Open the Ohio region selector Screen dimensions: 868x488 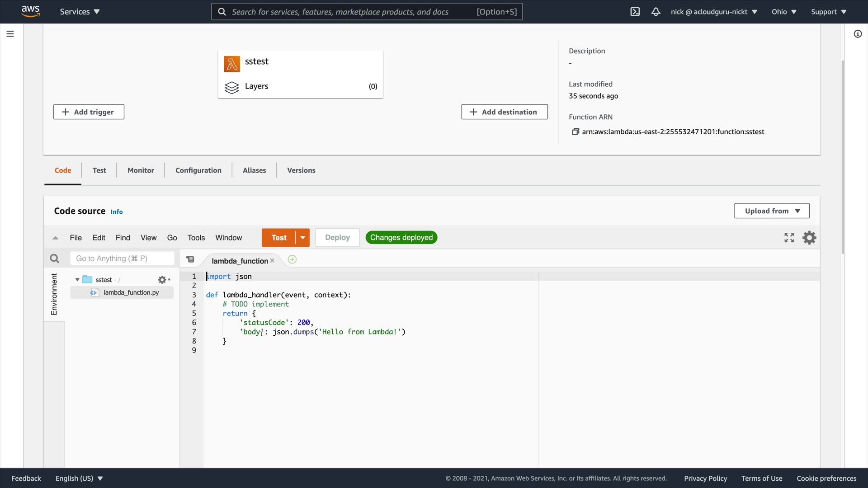pos(783,12)
